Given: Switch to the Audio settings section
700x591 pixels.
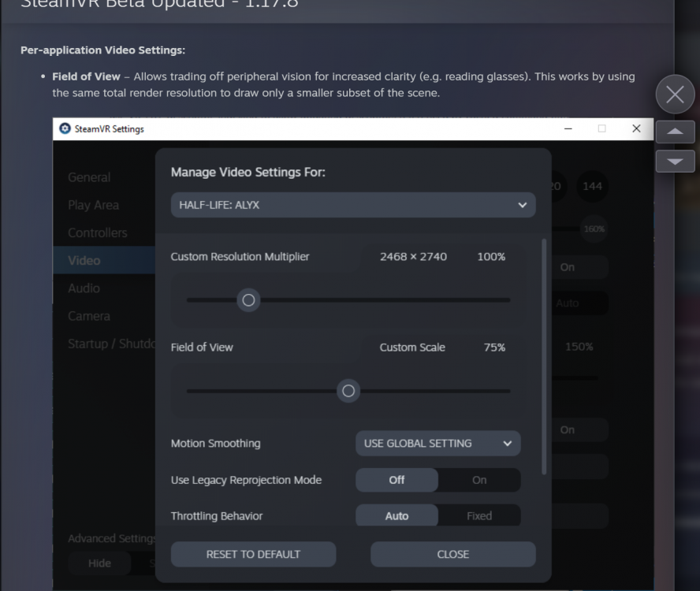Looking at the screenshot, I should 83,288.
